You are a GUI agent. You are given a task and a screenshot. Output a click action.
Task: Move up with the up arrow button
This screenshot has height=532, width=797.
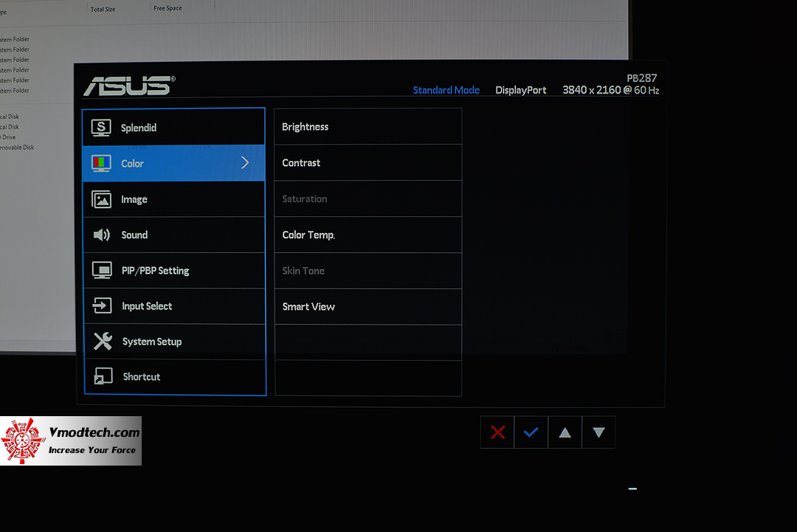point(565,432)
